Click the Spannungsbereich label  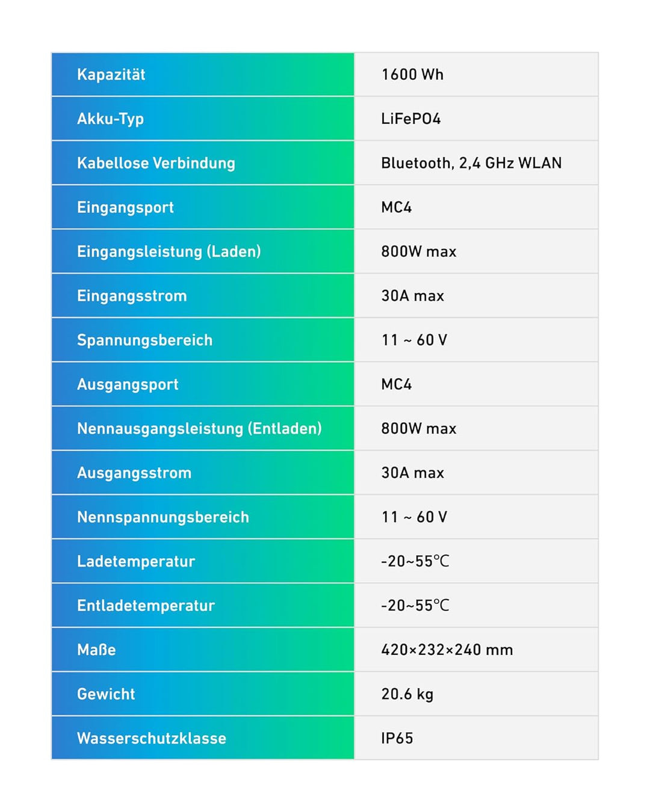pyautogui.click(x=144, y=340)
